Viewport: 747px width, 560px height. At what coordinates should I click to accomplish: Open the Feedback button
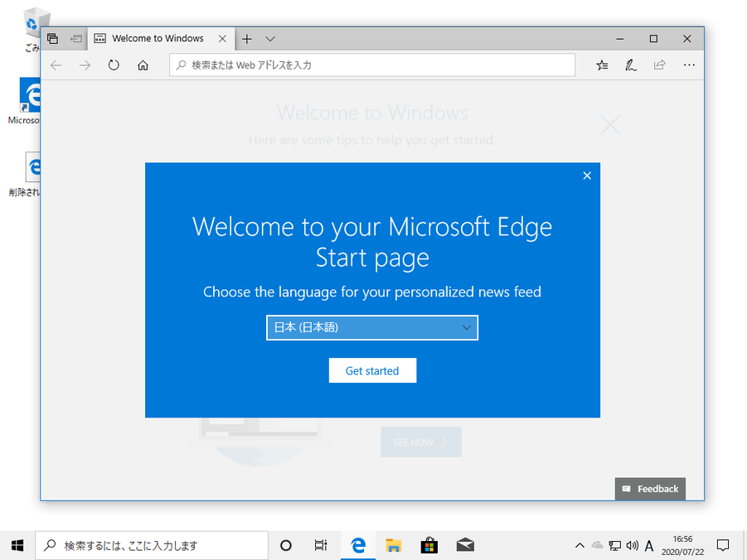click(x=650, y=489)
